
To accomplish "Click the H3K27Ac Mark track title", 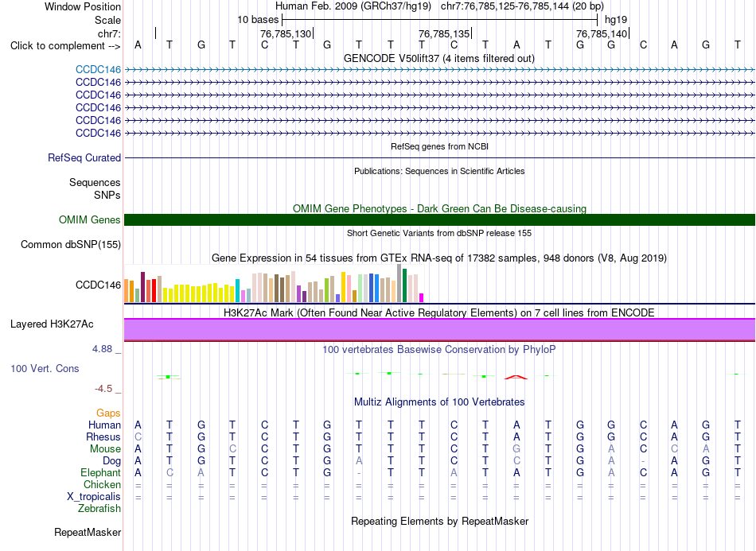I will (x=439, y=313).
